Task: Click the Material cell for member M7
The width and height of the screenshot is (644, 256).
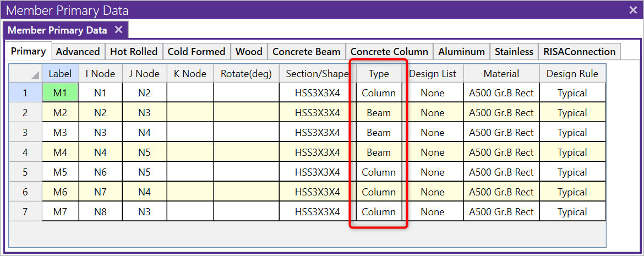Action: [x=501, y=212]
